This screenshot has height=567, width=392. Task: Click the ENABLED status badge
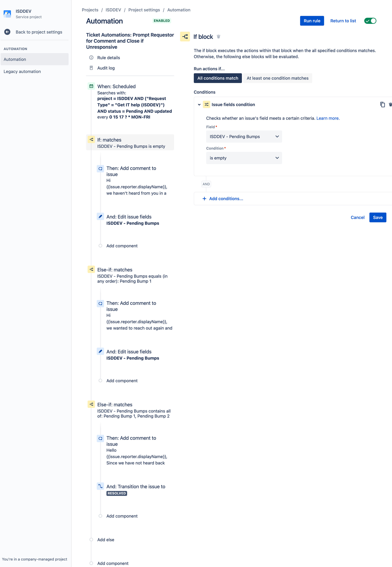(162, 21)
